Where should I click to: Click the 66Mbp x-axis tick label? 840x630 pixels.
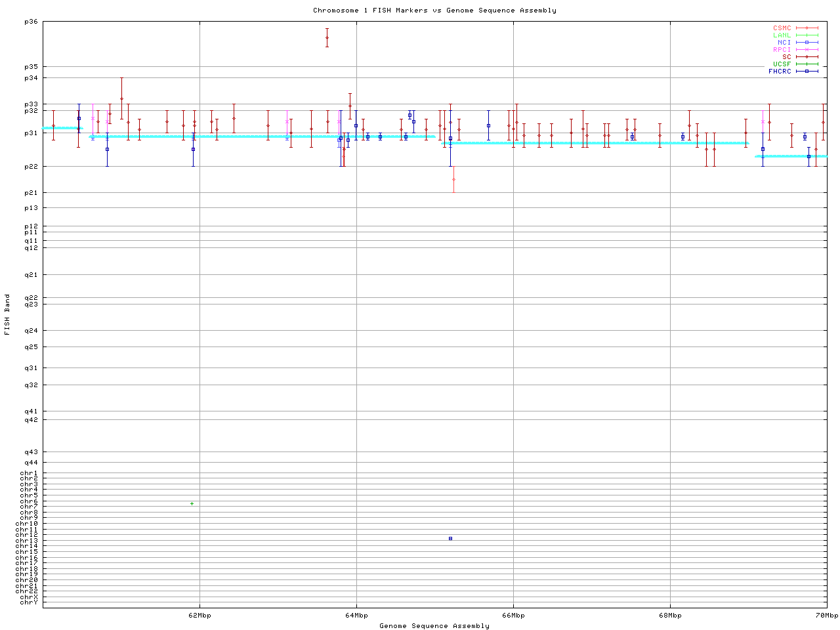click(x=513, y=616)
